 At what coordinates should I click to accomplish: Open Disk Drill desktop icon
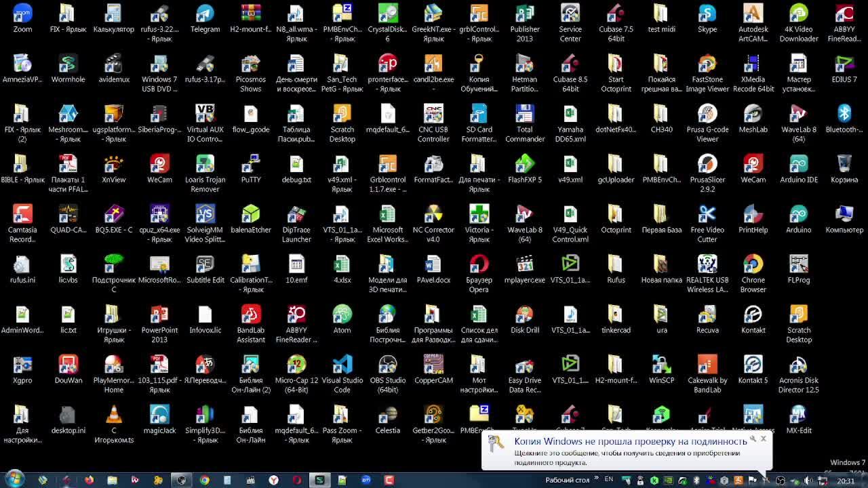525,319
